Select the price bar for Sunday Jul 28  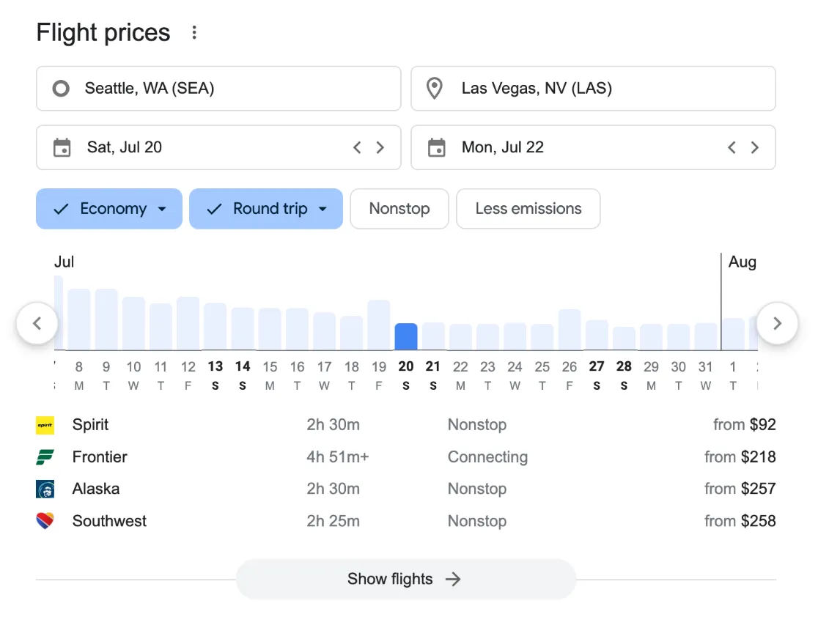point(624,339)
